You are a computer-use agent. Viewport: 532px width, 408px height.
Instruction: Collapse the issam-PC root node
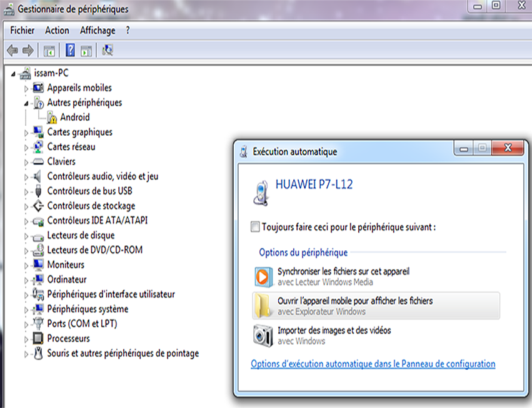[13, 74]
